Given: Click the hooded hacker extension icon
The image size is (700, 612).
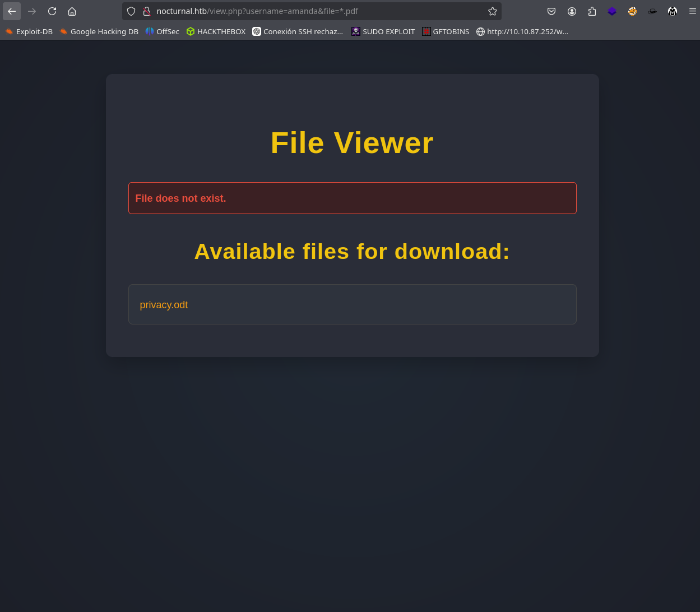Looking at the screenshot, I should click(x=673, y=11).
